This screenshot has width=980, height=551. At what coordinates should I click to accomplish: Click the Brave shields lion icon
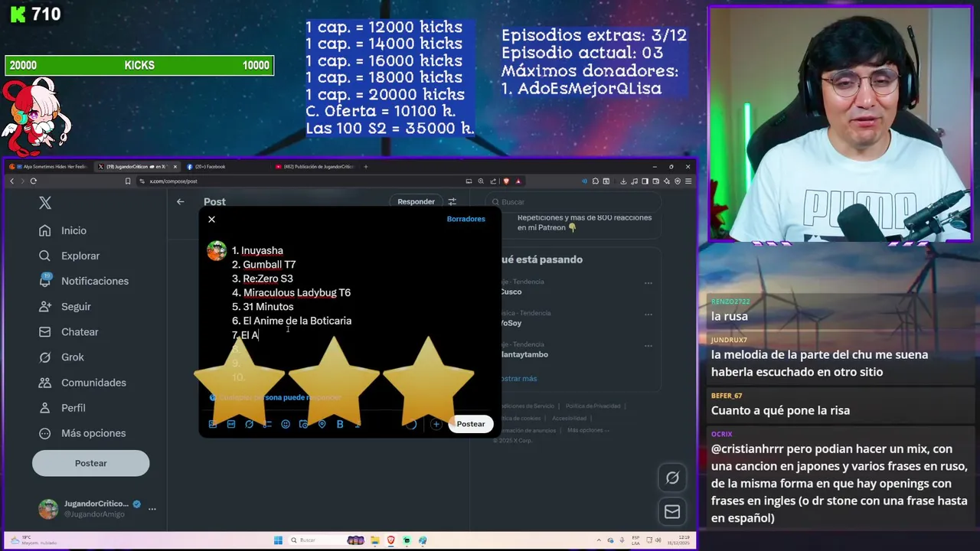pyautogui.click(x=506, y=181)
